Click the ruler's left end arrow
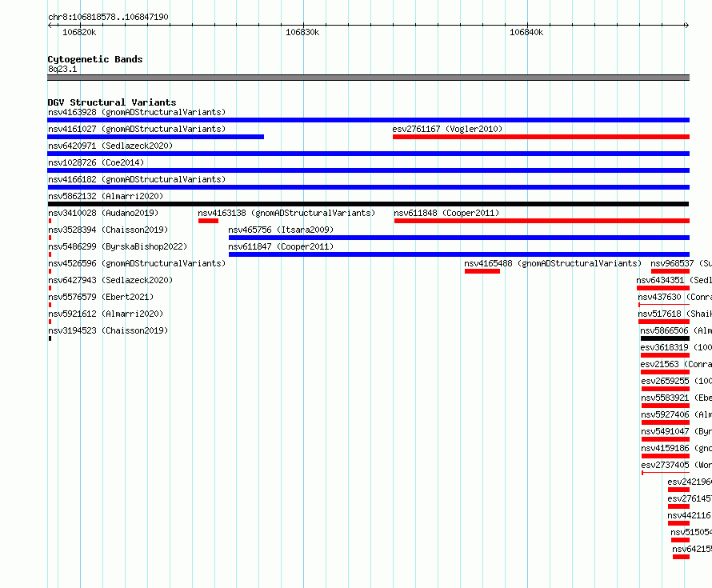 pos(50,26)
